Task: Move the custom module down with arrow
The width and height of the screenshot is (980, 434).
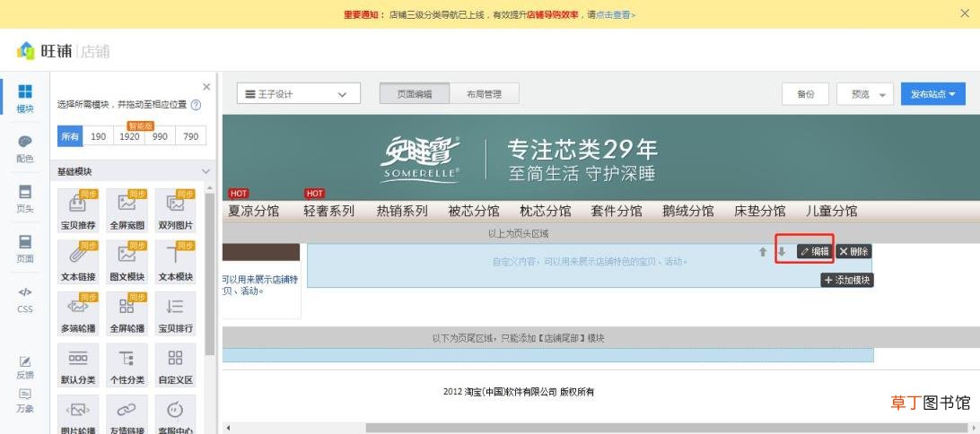Action: [x=782, y=252]
